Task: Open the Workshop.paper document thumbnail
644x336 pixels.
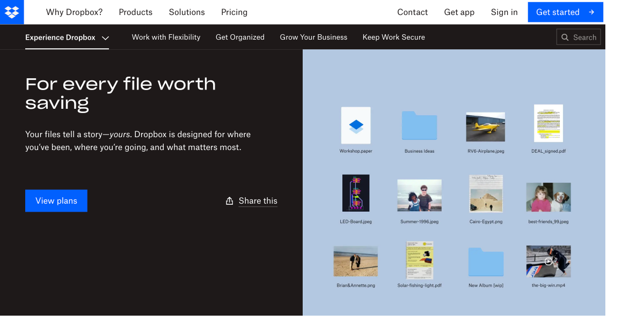Action: (356, 127)
